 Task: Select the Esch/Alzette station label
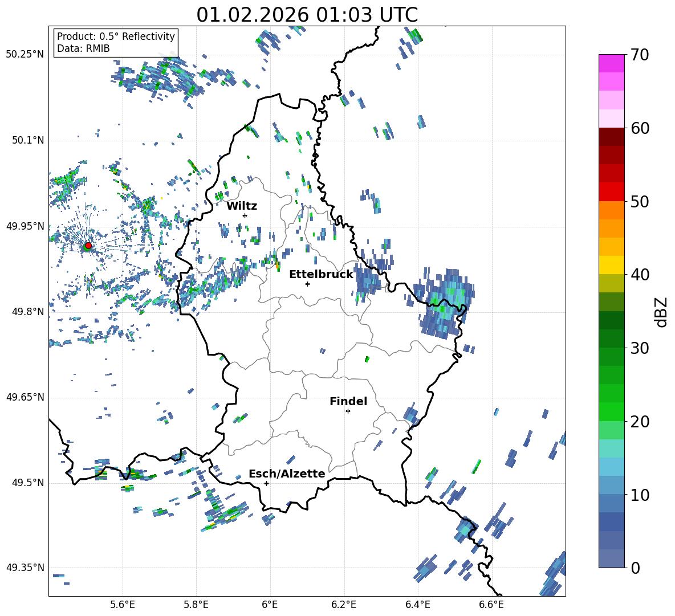tap(287, 474)
